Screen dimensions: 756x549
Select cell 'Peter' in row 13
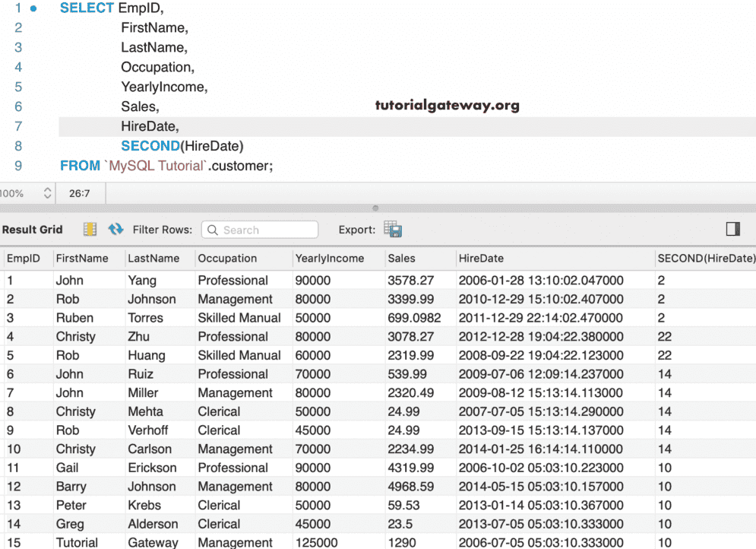pos(71,506)
